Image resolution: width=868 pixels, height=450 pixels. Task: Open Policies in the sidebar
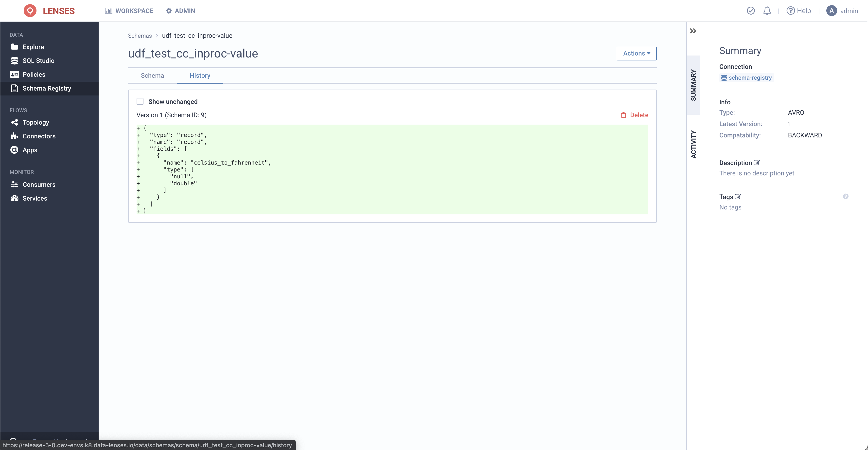pyautogui.click(x=34, y=75)
